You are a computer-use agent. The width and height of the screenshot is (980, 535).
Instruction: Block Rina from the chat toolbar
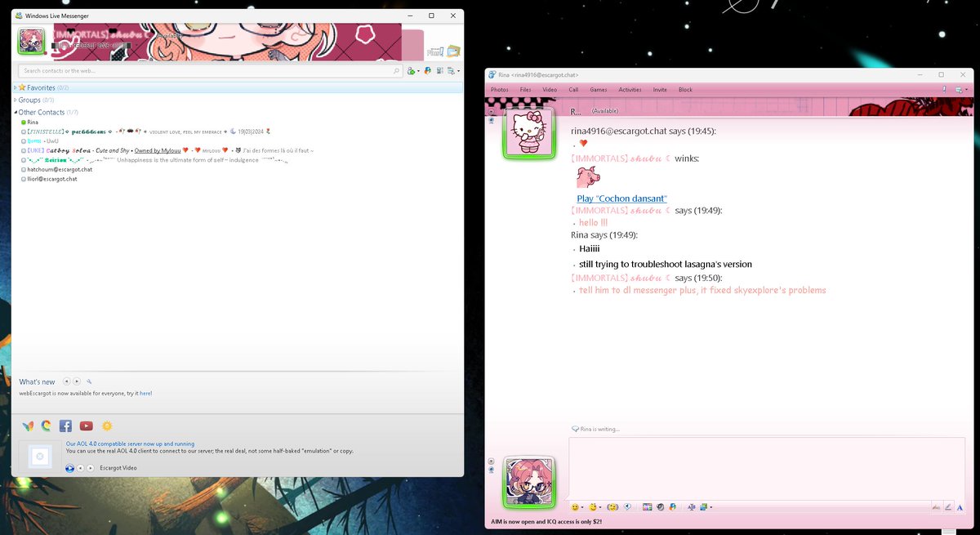coord(685,90)
